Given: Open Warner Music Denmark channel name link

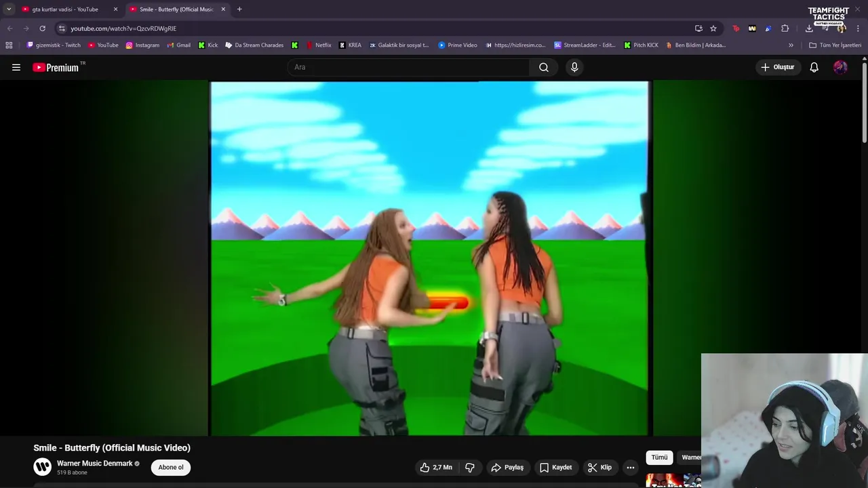Looking at the screenshot, I should coord(95,464).
